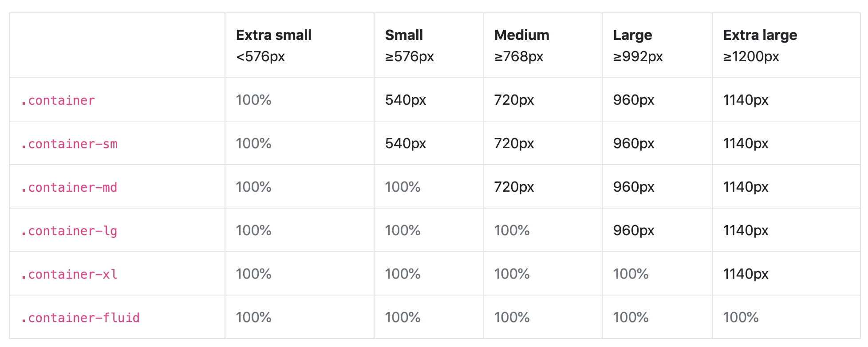Screen dimensions: 868x347
Task: Click Large 100% in .container-xl row
Action: coord(631,274)
